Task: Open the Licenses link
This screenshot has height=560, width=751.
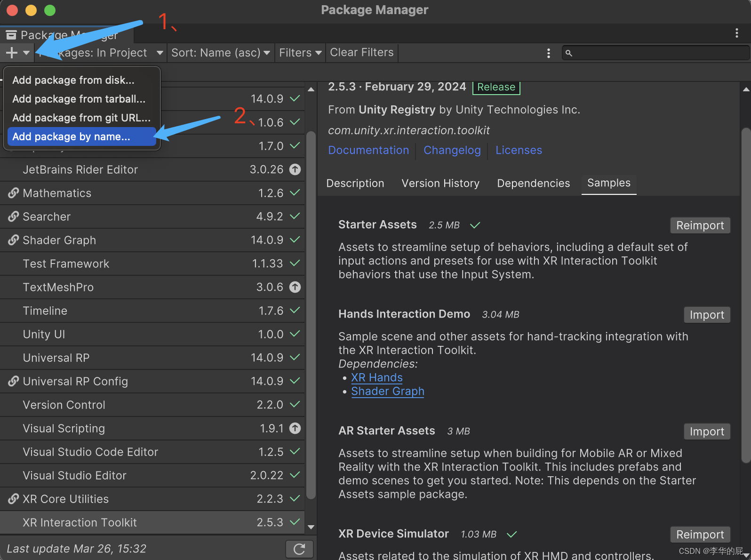Action: 519,150
